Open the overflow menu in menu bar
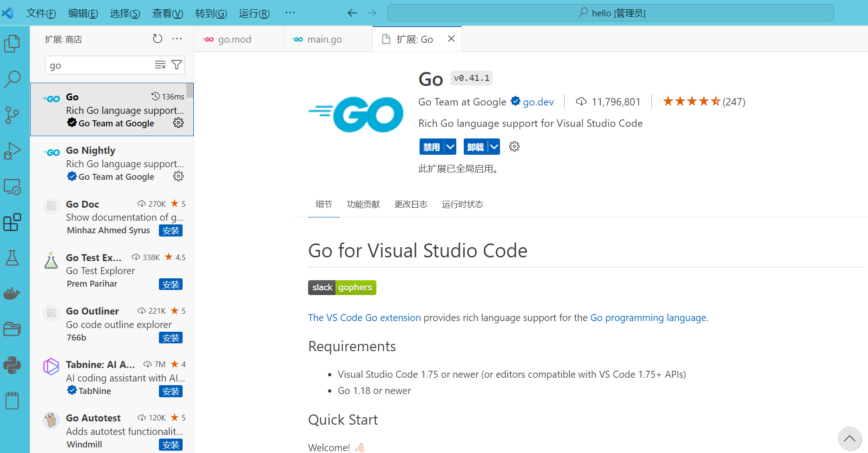This screenshot has width=868, height=453. (x=290, y=13)
